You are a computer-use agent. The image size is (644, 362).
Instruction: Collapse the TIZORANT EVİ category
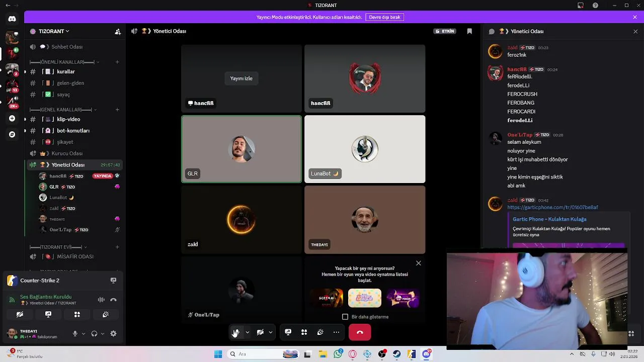click(x=58, y=247)
